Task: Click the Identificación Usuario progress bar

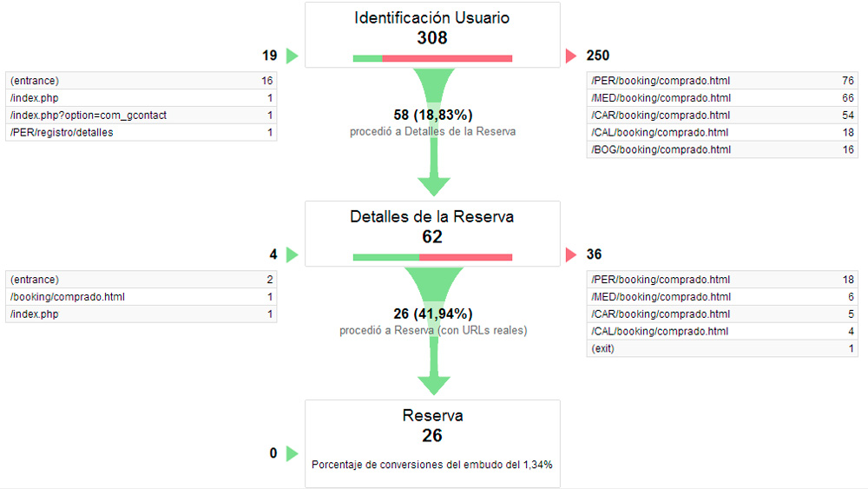Action: (432, 59)
